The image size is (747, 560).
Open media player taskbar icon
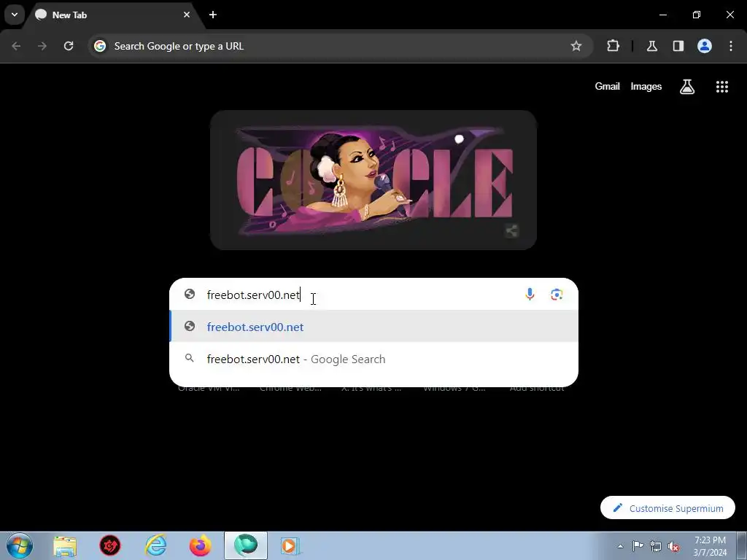click(290, 545)
